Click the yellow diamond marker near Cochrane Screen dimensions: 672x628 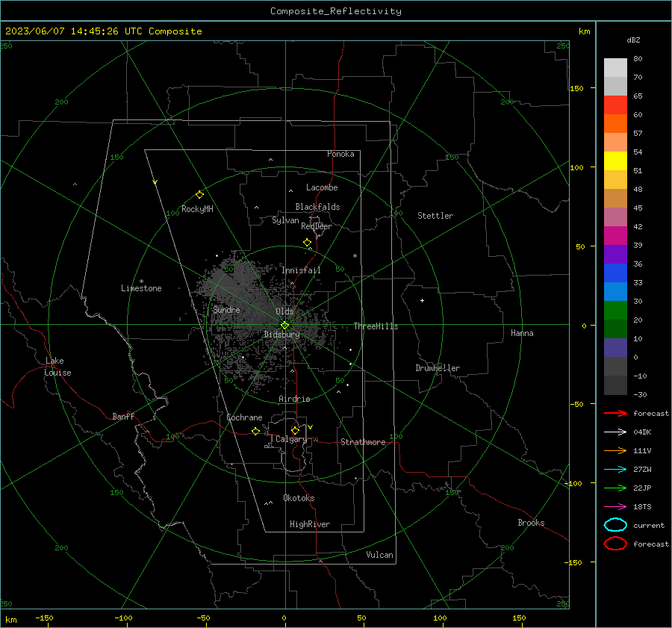(x=256, y=432)
